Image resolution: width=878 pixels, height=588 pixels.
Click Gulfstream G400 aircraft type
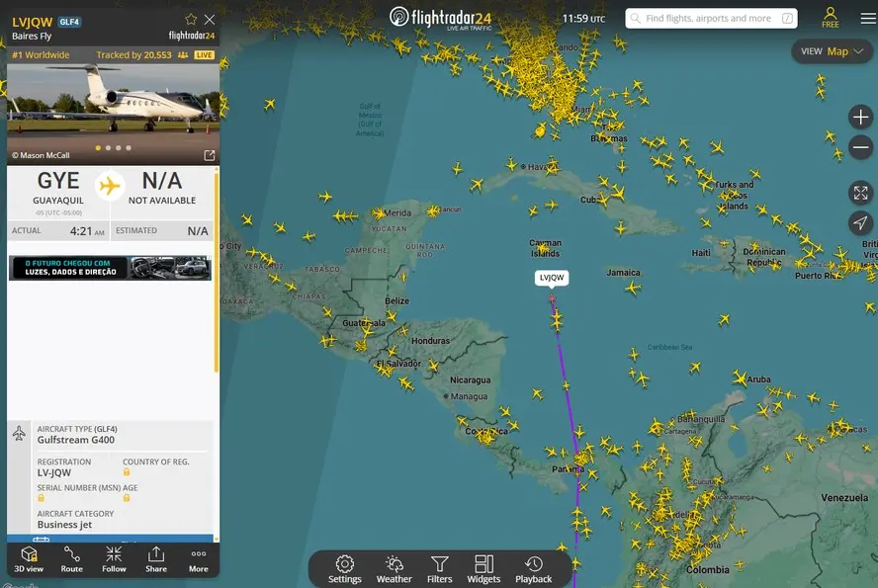click(76, 440)
